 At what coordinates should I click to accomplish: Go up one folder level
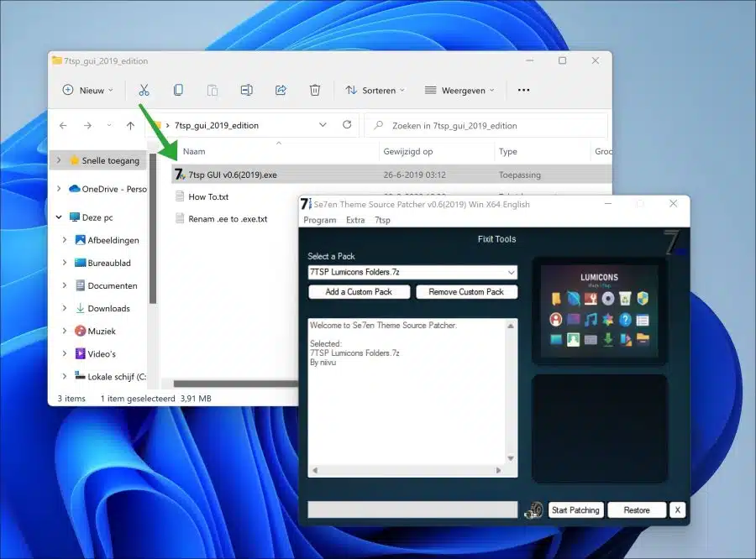click(130, 125)
